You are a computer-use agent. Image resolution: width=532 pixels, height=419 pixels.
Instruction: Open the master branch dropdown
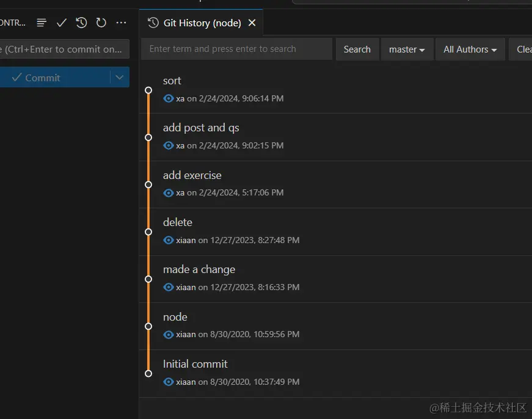(x=407, y=49)
